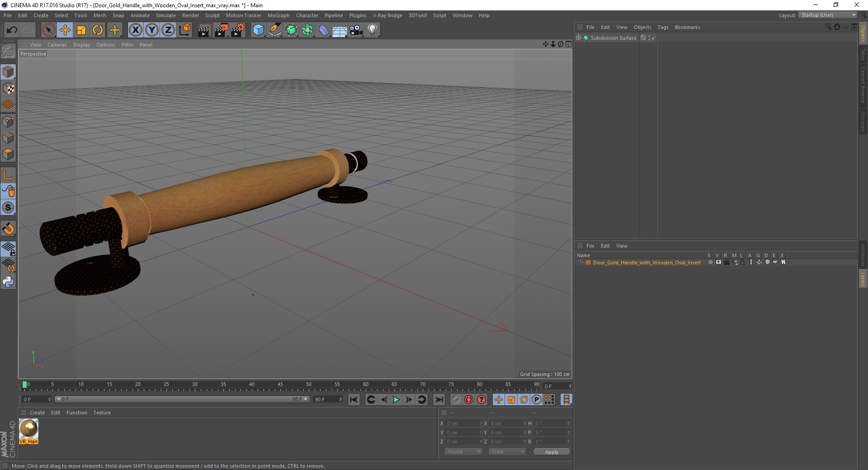Open the Python script icon in sidebar

pyautogui.click(x=8, y=282)
